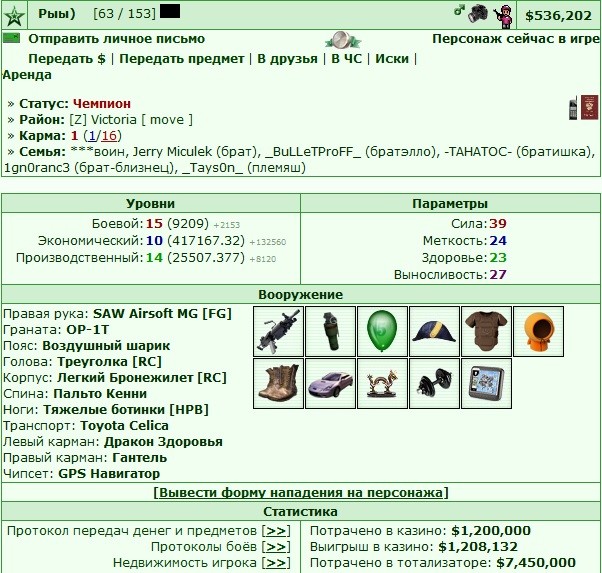Click 'В ЧС' blacklist link

click(x=347, y=59)
